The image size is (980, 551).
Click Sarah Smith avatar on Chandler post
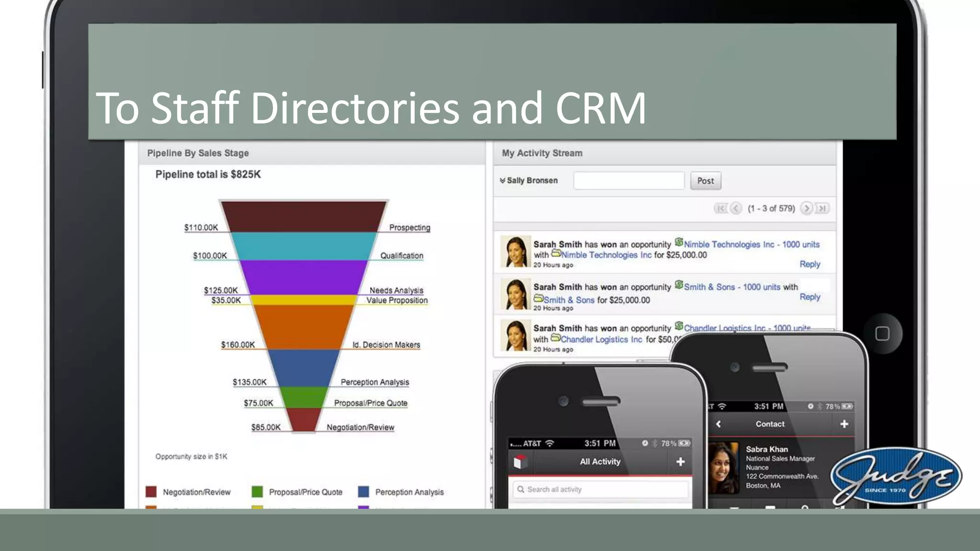tap(516, 335)
